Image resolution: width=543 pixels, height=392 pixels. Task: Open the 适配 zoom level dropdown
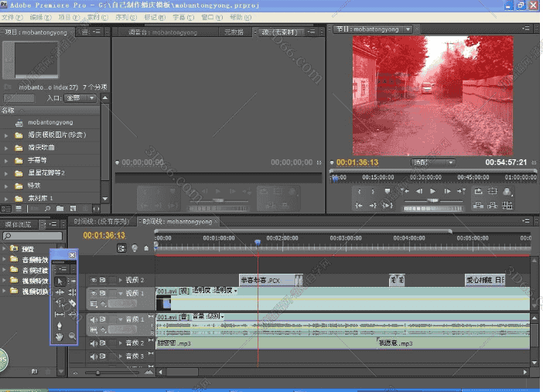tap(433, 162)
